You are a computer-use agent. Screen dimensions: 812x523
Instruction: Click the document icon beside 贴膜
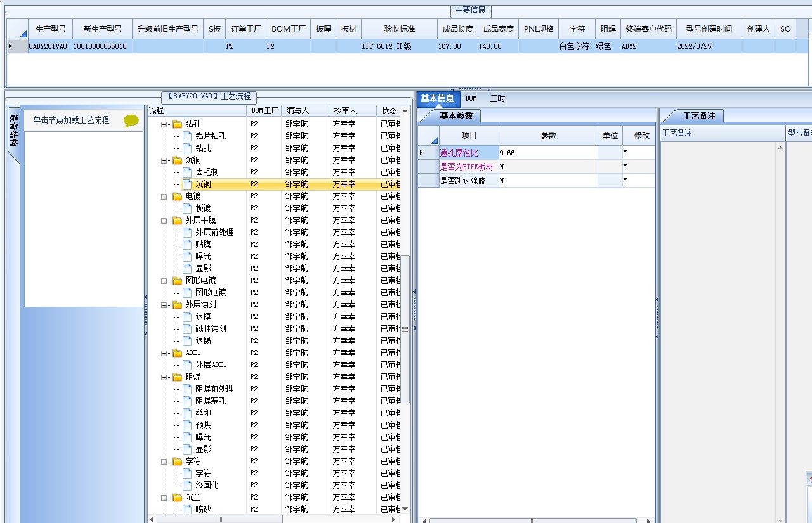pyautogui.click(x=187, y=244)
